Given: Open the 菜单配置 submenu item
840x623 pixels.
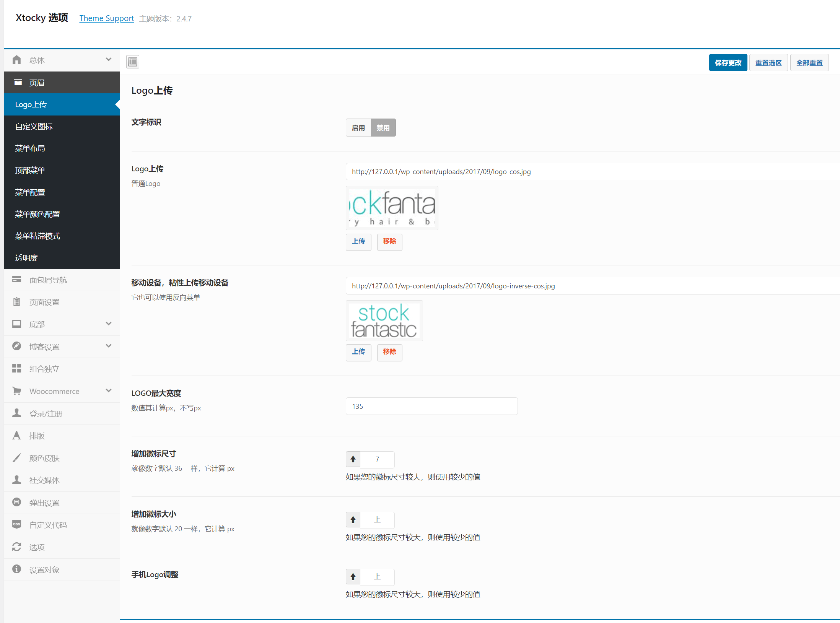Looking at the screenshot, I should click(x=62, y=192).
